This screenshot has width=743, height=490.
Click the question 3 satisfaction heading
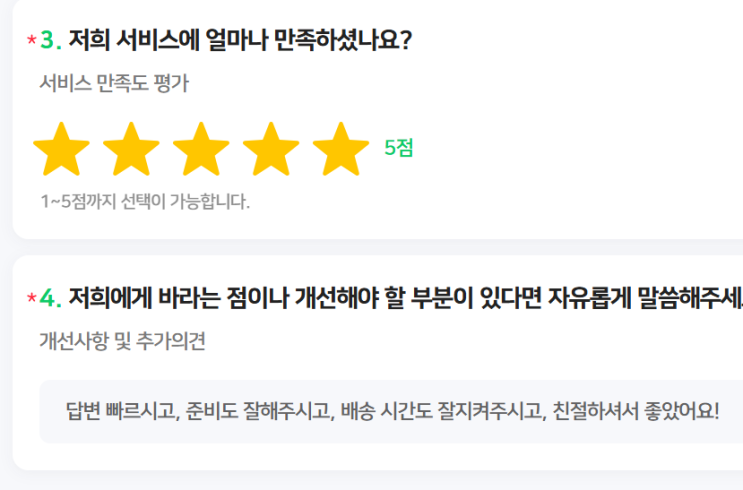(x=240, y=41)
